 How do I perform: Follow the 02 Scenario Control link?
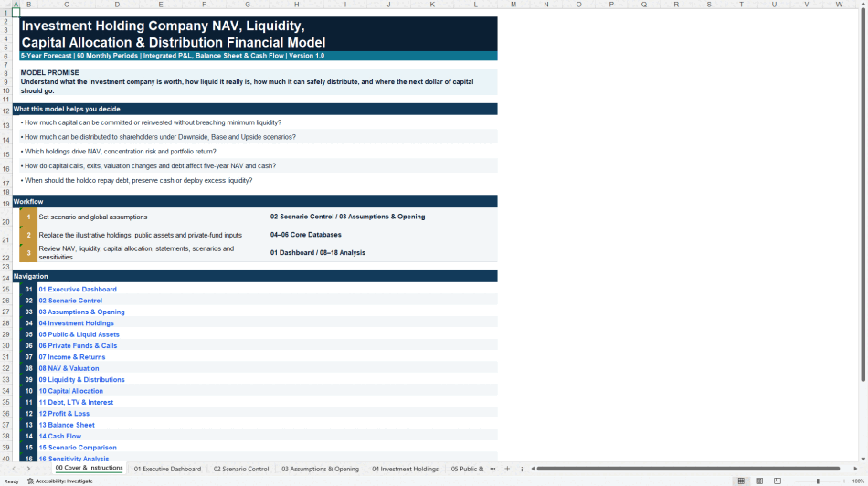point(70,301)
